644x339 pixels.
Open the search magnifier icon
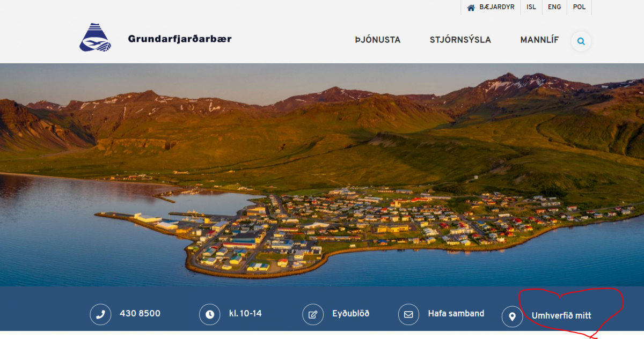click(581, 41)
